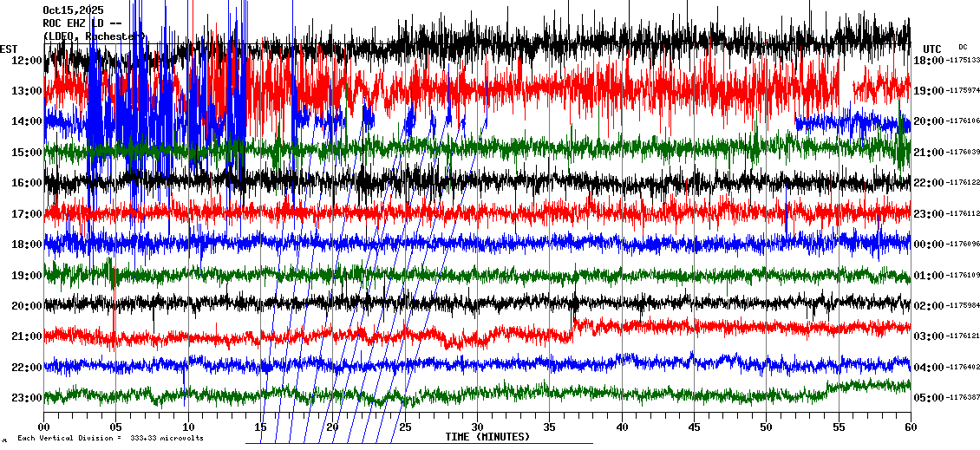Click the 20:00 UTC label on the right
Image resolution: width=980 pixels, height=450 pixels.
click(x=928, y=121)
